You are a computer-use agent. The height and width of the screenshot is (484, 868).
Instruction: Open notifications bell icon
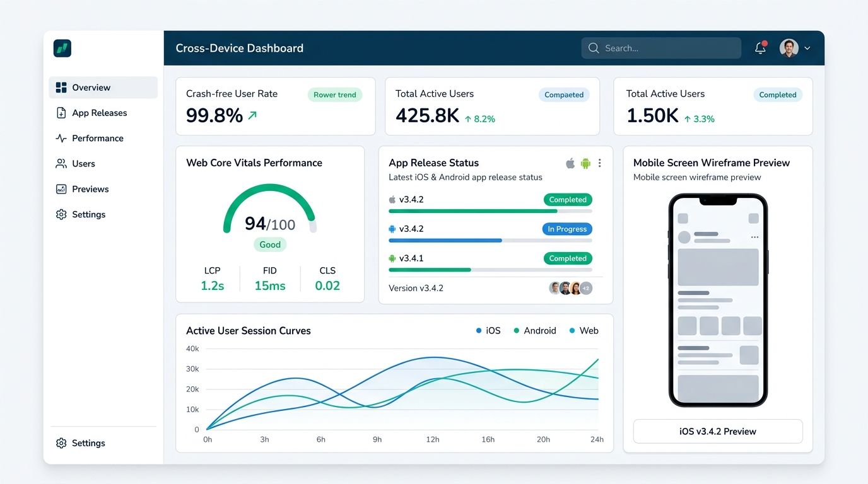[x=761, y=48]
